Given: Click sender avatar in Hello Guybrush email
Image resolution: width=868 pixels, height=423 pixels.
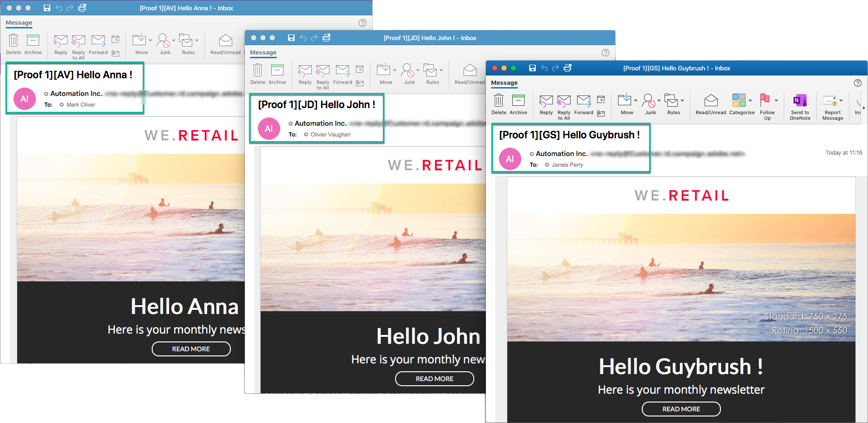Looking at the screenshot, I should [510, 159].
